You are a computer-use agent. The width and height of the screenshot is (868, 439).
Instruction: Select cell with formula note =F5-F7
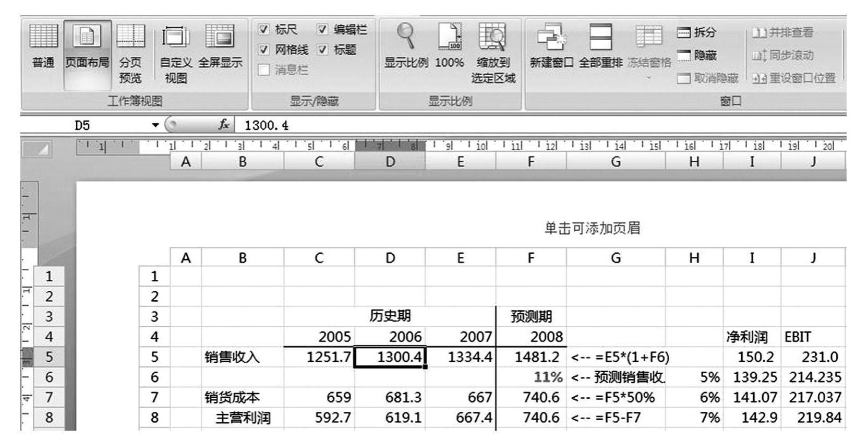point(616,418)
